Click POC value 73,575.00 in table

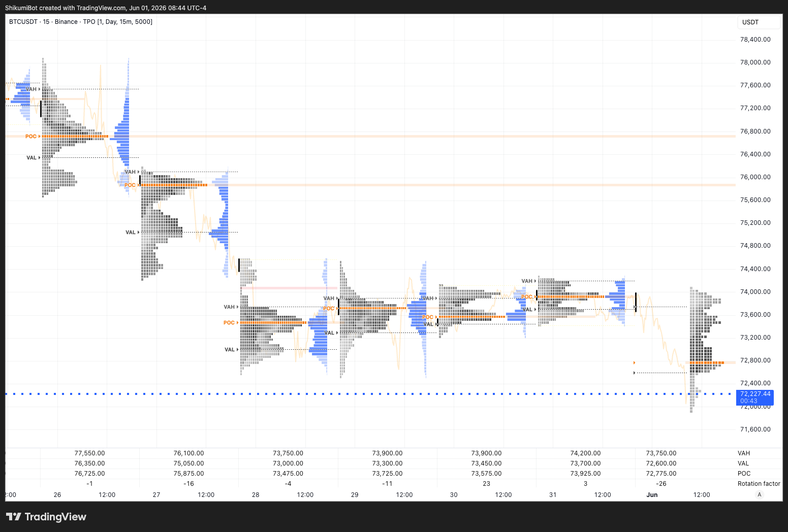[487, 474]
